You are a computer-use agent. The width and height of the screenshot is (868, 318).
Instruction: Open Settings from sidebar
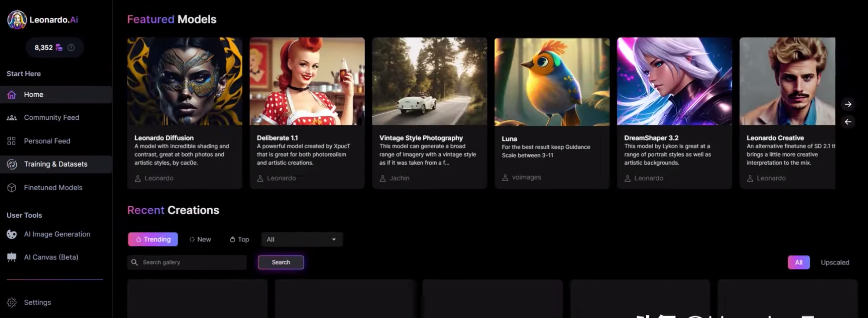coord(56,302)
